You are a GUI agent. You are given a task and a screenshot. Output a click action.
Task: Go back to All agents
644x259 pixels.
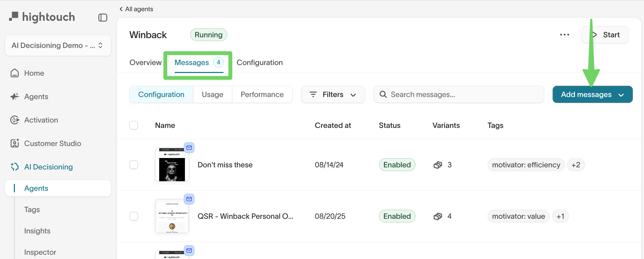coord(136,9)
